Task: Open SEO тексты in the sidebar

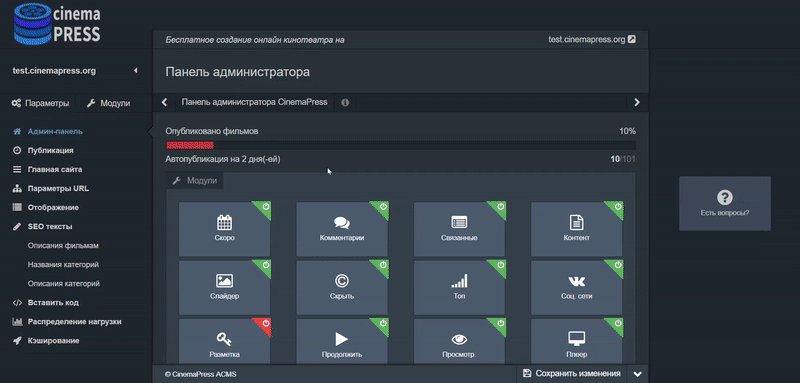Action: [x=42, y=226]
